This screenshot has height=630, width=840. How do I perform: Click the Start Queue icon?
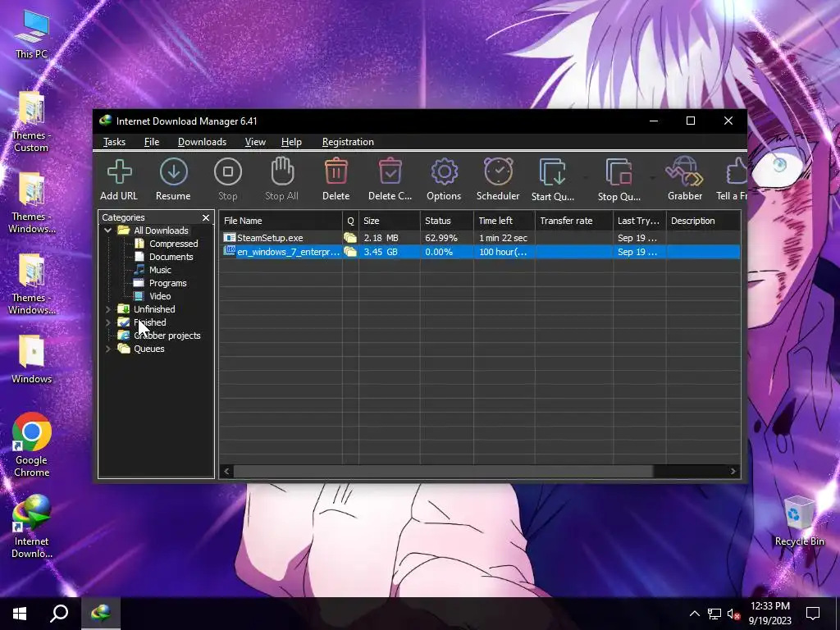[552, 172]
